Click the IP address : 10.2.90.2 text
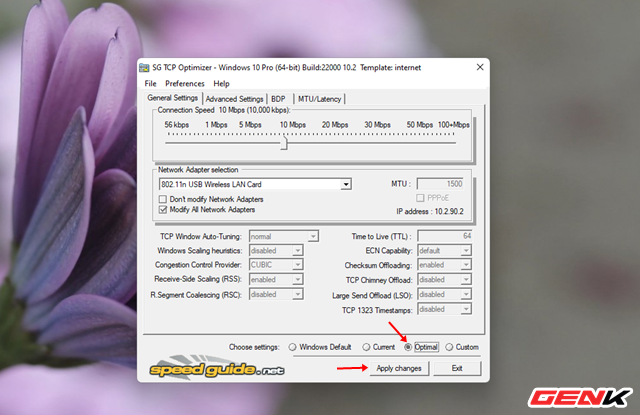The height and width of the screenshot is (415, 640). [430, 211]
